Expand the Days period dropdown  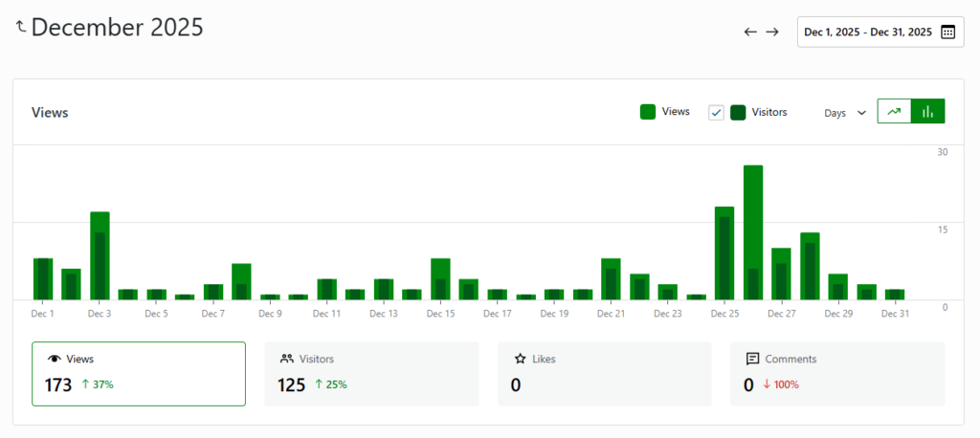[x=845, y=113]
